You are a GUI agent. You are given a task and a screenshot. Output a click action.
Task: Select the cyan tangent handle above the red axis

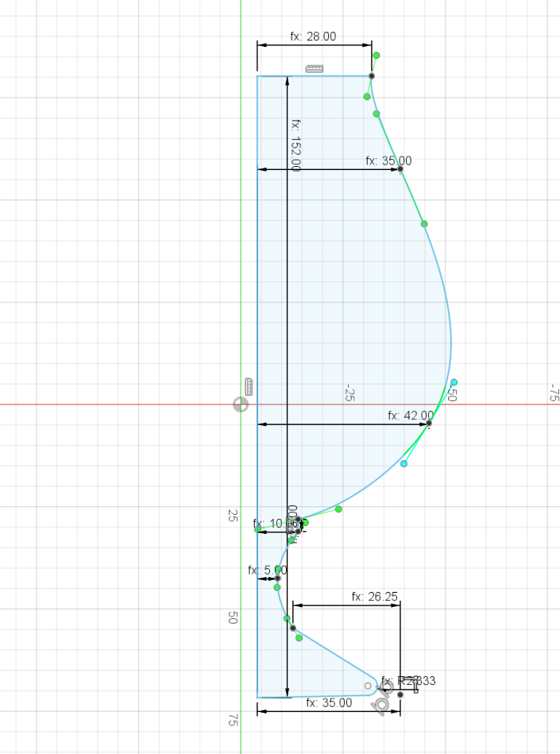click(454, 382)
